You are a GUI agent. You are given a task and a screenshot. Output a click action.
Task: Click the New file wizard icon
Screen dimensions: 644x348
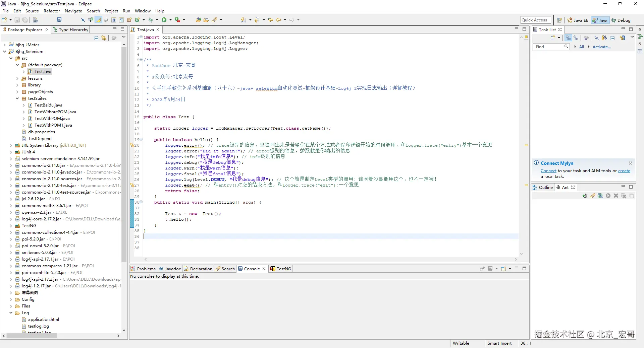[4, 20]
